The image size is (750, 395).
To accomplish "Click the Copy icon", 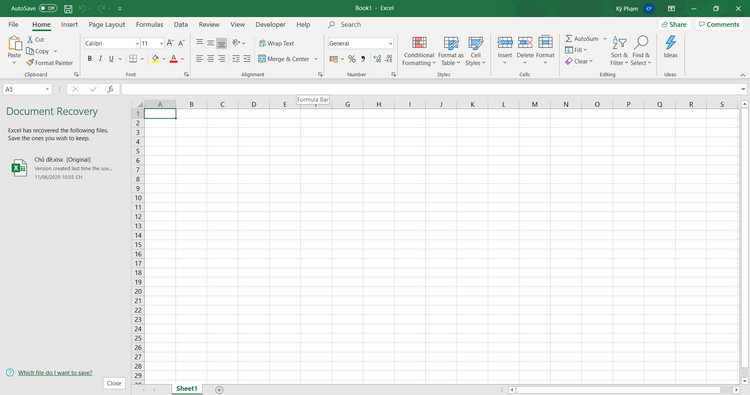I will pyautogui.click(x=30, y=51).
